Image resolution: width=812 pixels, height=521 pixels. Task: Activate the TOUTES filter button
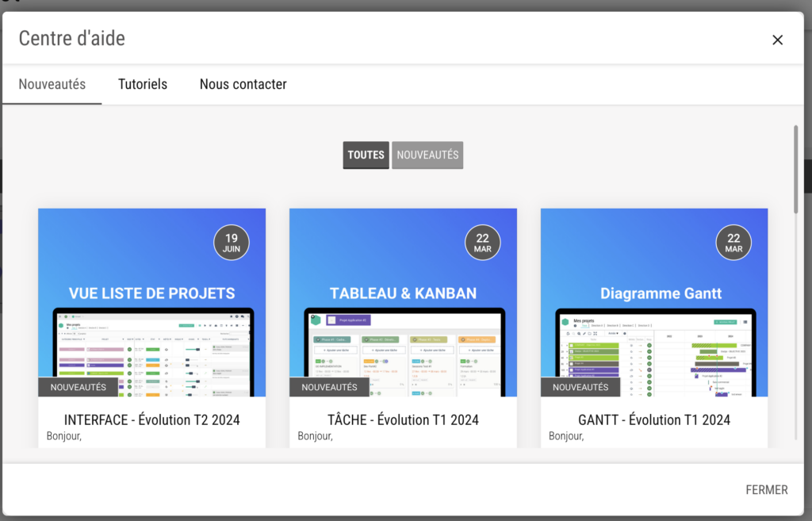click(x=366, y=155)
